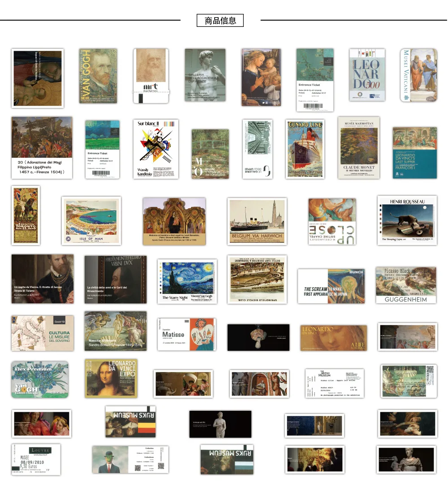Select the red arch fresco ticket
Screen dimensions: 448x491
coord(259,384)
